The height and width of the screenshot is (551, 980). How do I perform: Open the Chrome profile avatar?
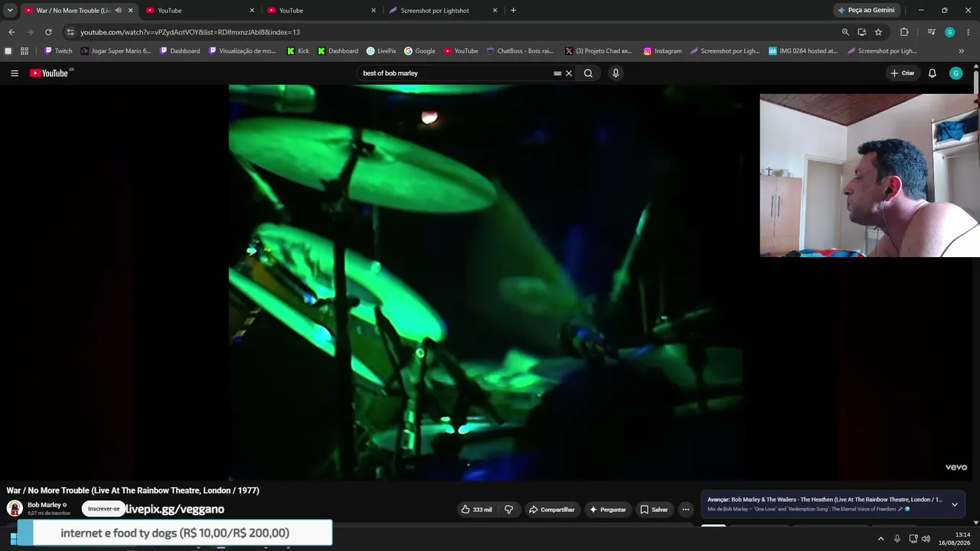pos(950,32)
